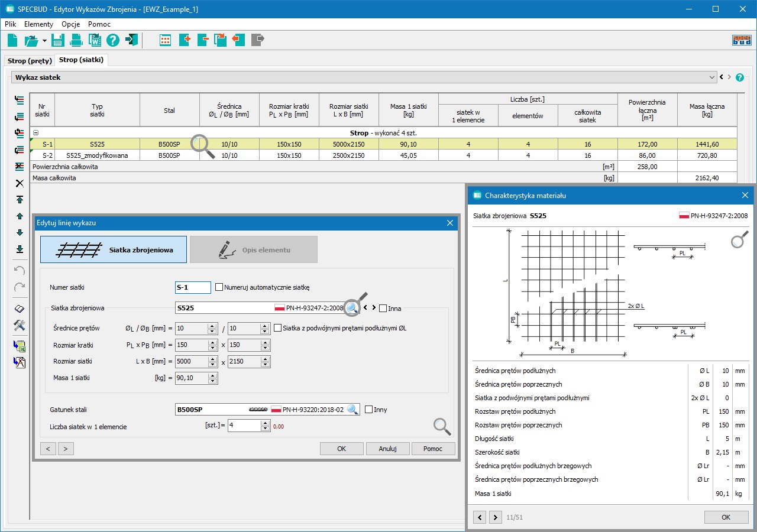Open the 'Elementy' menu
This screenshot has height=532, width=757.
click(x=38, y=24)
